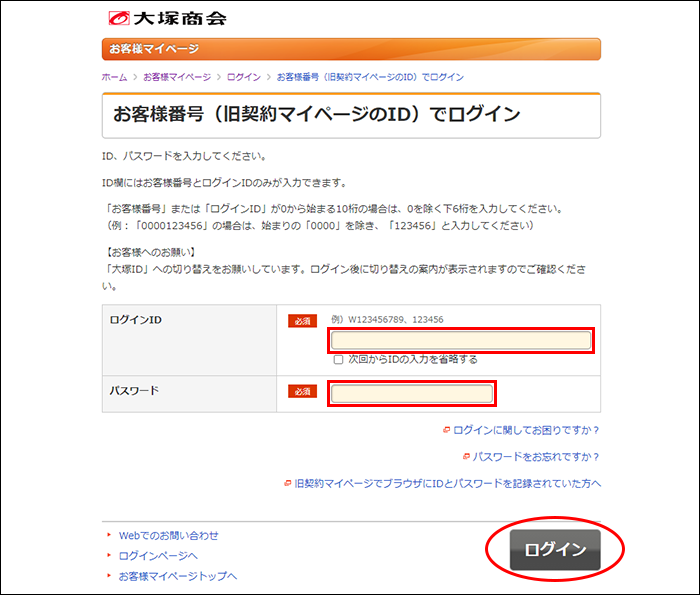Click the popup icon beside ログインに関してお困りですか？
The image size is (700, 595).
[x=446, y=430]
